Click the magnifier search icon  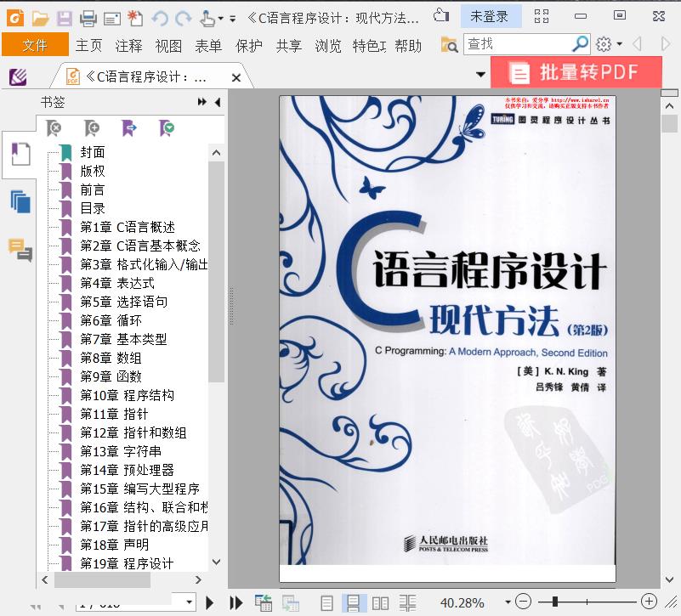click(580, 43)
